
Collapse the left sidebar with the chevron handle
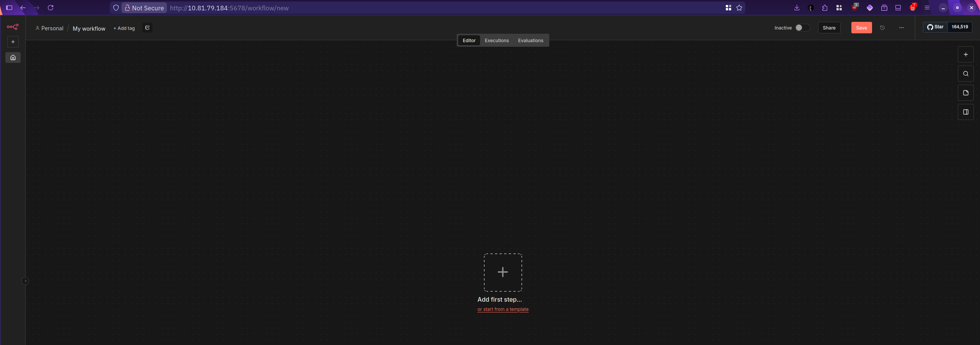[x=25, y=281]
